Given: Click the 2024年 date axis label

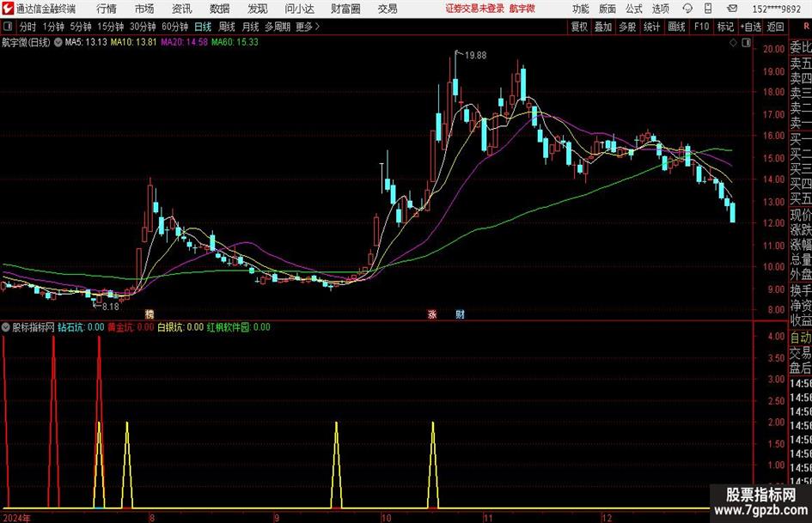Looking at the screenshot, I should [16, 518].
